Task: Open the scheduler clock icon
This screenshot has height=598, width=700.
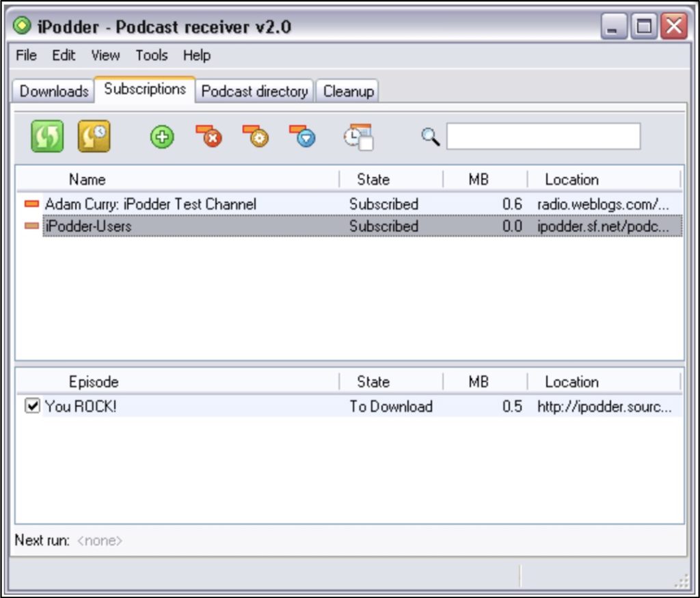Action: tap(358, 137)
